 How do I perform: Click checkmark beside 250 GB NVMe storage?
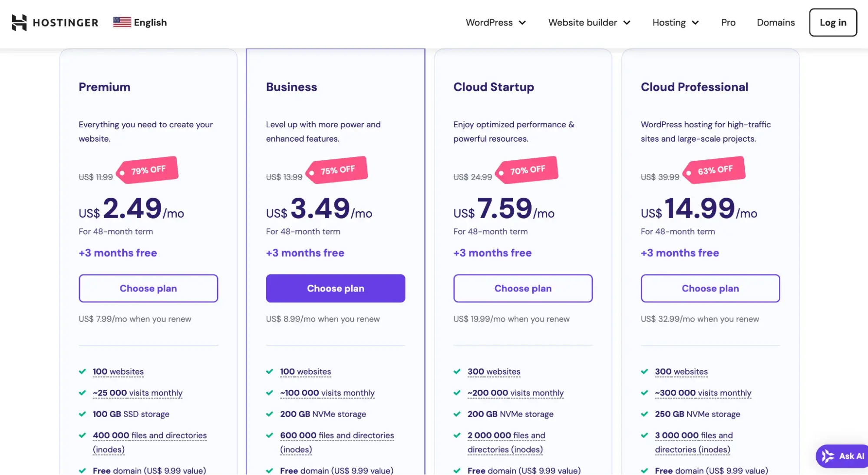645,414
